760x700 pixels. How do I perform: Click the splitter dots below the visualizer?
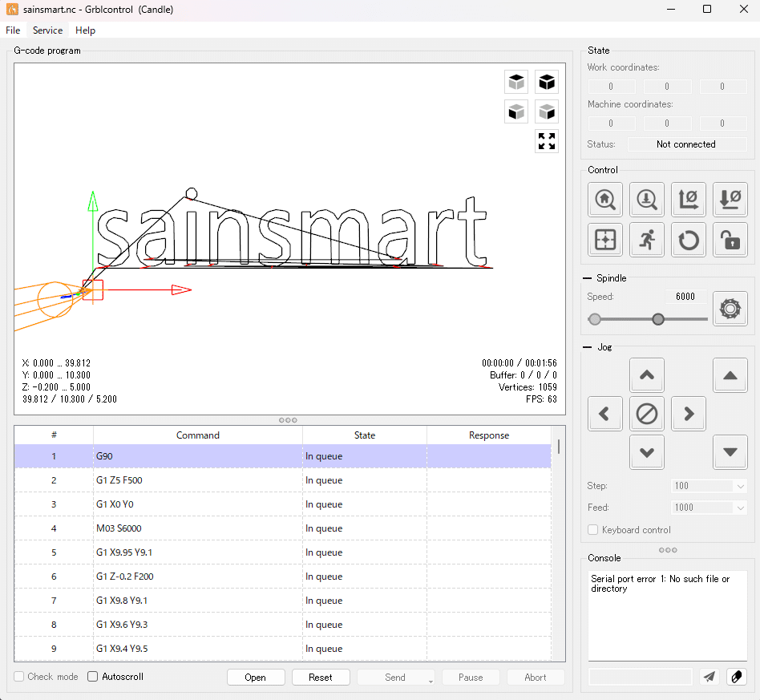point(288,420)
